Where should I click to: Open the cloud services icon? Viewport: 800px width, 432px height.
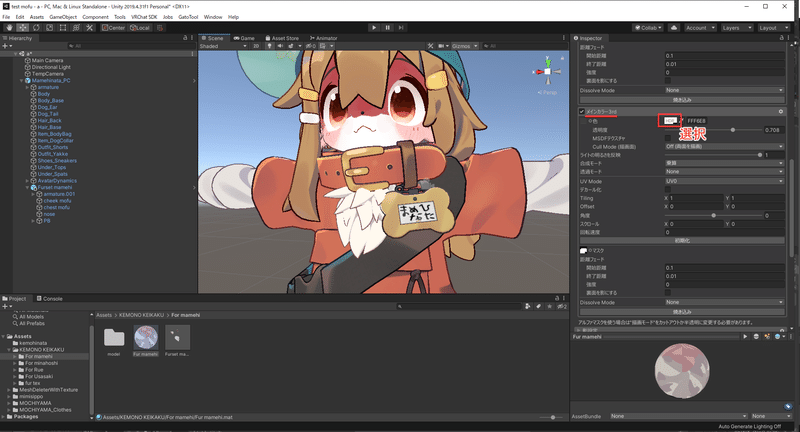coord(674,28)
